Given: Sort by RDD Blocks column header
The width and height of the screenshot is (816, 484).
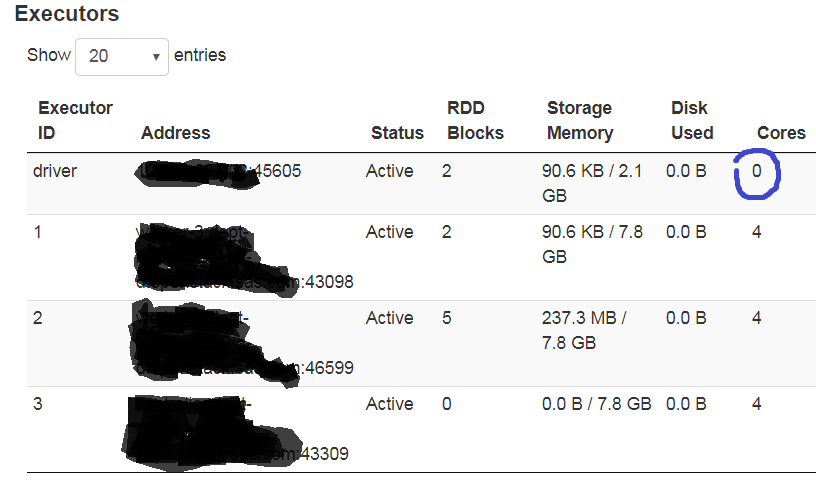Looking at the screenshot, I should 475,120.
